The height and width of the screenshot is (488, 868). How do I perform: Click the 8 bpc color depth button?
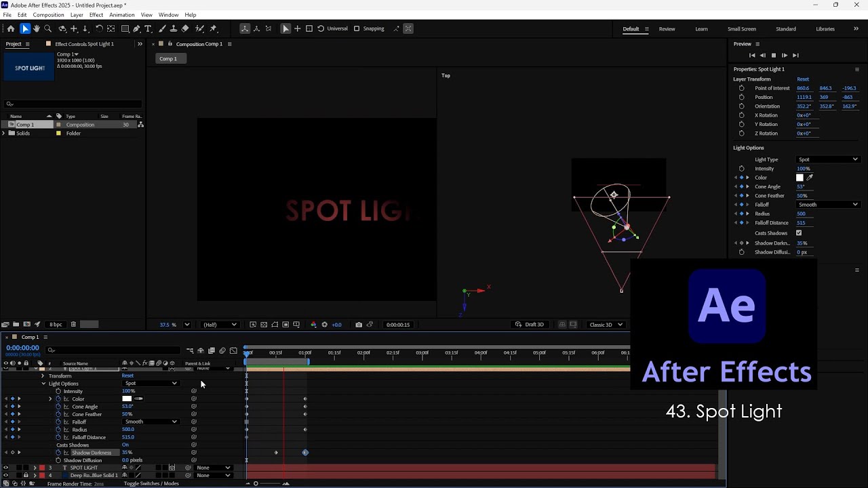point(56,325)
